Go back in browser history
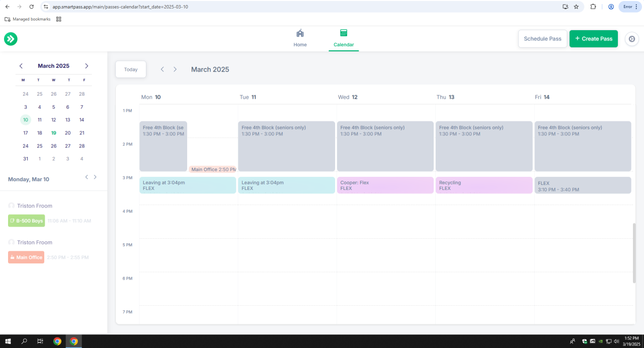This screenshot has width=644, height=348. click(7, 7)
